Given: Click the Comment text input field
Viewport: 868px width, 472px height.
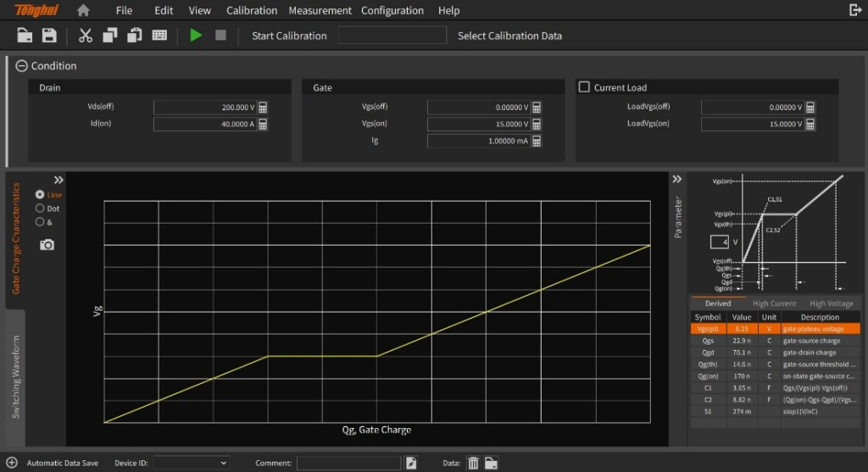Looking at the screenshot, I should (x=348, y=463).
